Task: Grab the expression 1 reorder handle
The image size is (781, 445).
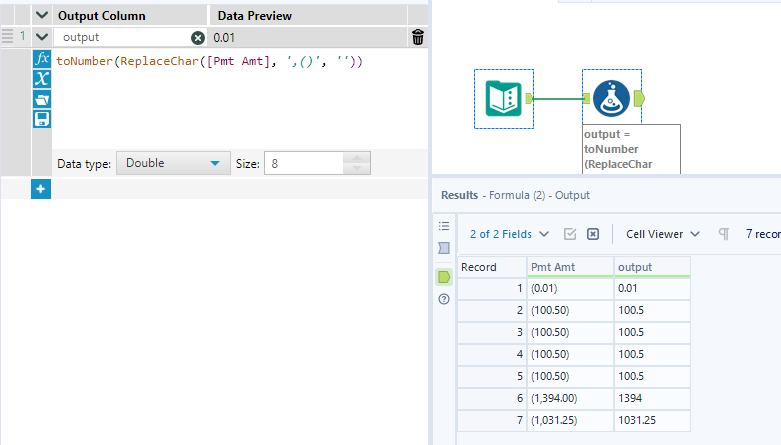Action: (7, 36)
